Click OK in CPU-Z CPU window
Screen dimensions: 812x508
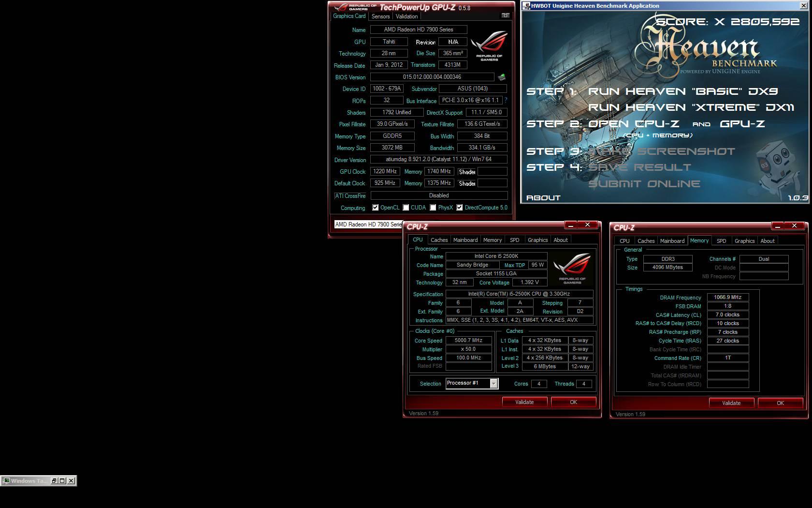point(573,402)
